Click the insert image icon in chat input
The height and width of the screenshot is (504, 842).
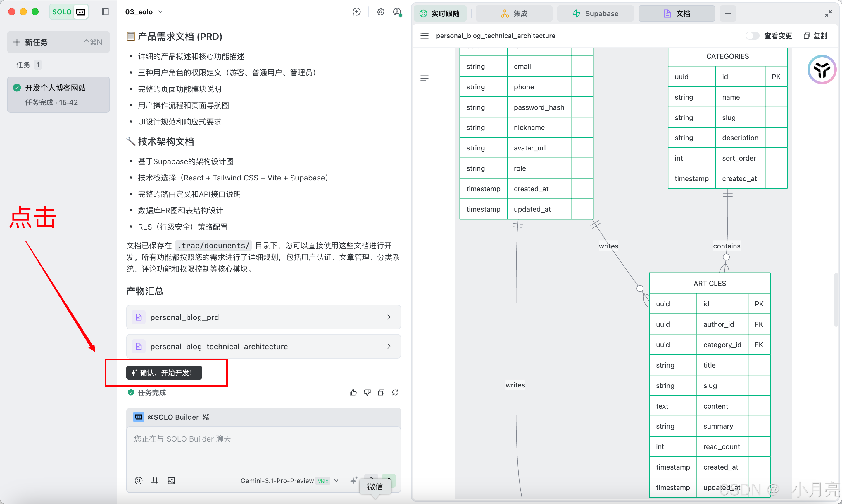coord(171,481)
